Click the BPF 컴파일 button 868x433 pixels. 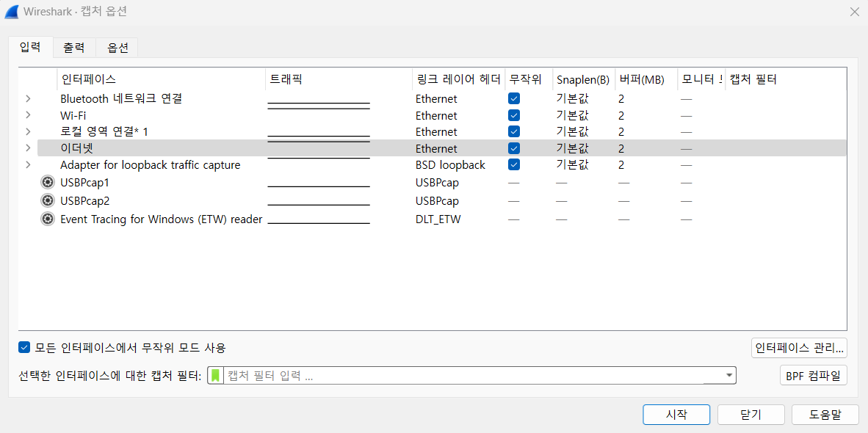coord(813,376)
